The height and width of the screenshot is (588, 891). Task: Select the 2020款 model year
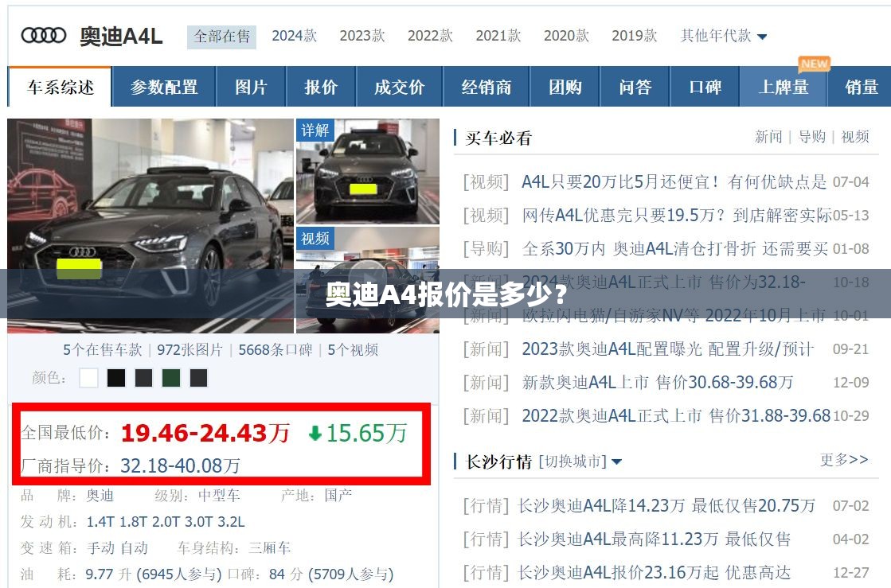[566, 36]
